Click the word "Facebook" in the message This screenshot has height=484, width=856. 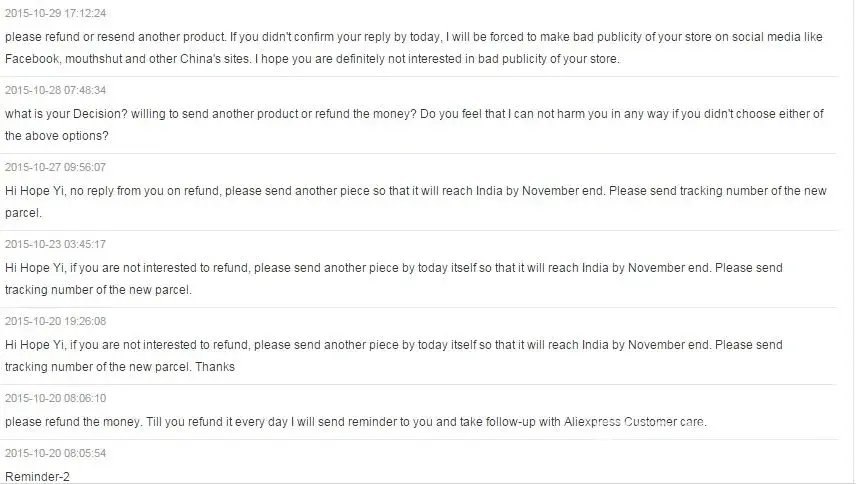click(32, 58)
